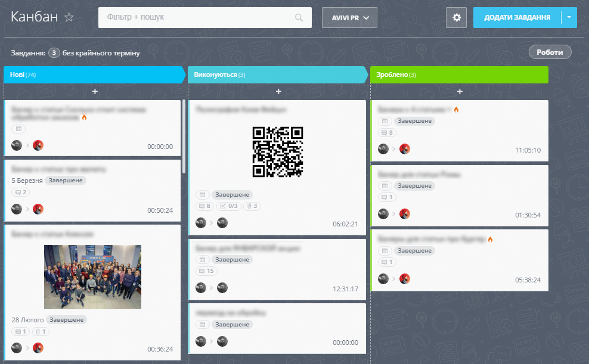Open the 2 comments on the 00:50:24 card
The height and width of the screenshot is (364, 589).
[21, 192]
